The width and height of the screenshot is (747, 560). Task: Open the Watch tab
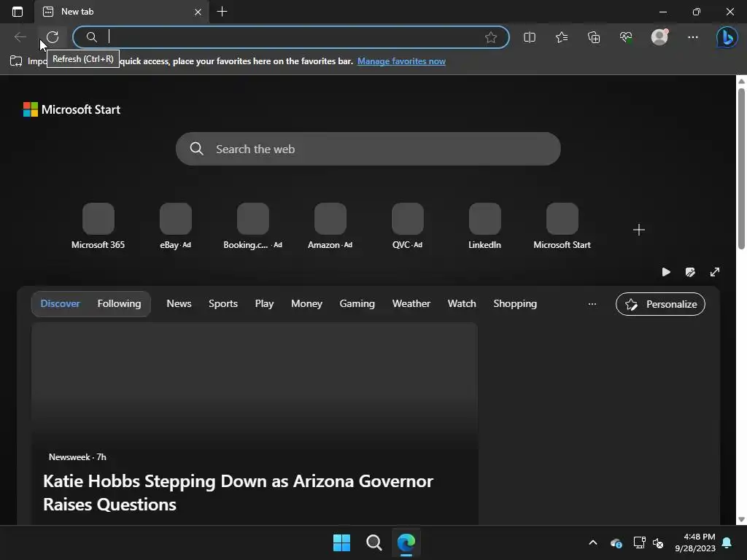462,304
